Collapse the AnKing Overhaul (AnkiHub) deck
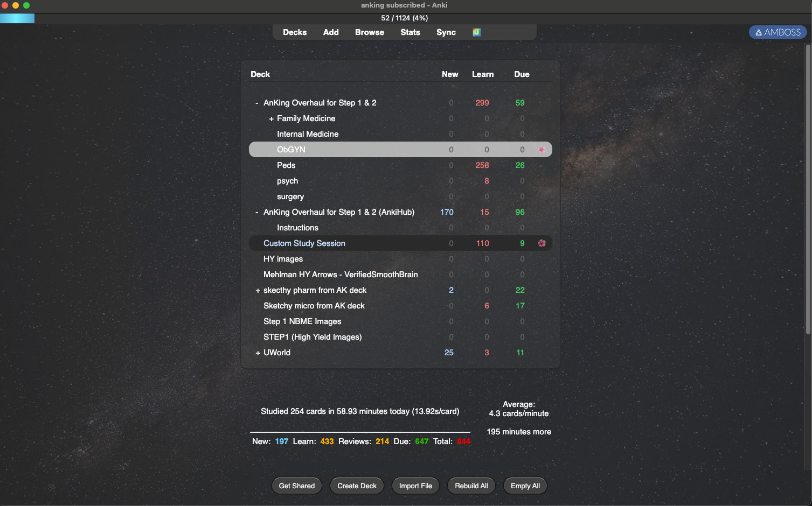Viewport: 812px width, 506px height. [x=257, y=212]
